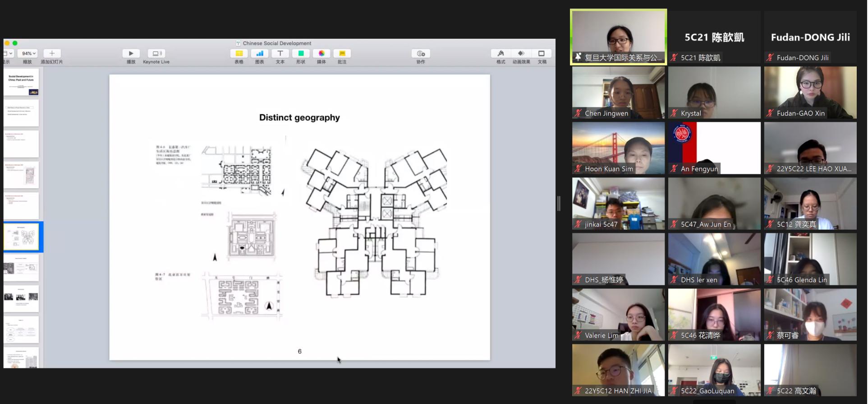This screenshot has height=404, width=868.
Task: Click Fudan-GAO Xin's video tile
Action: [x=810, y=93]
